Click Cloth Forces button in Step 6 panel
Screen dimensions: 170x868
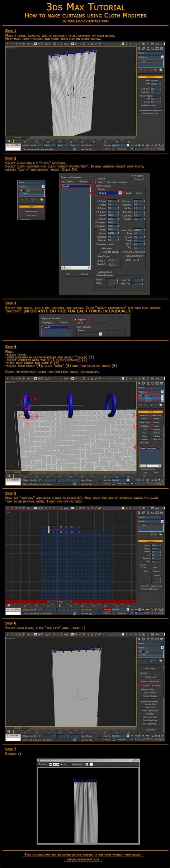(150, 668)
